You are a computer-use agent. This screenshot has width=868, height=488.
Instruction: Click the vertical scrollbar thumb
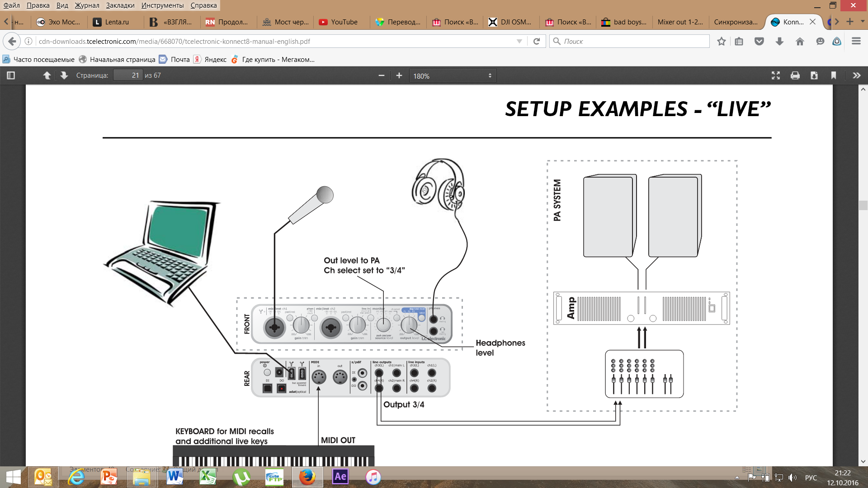[863, 205]
